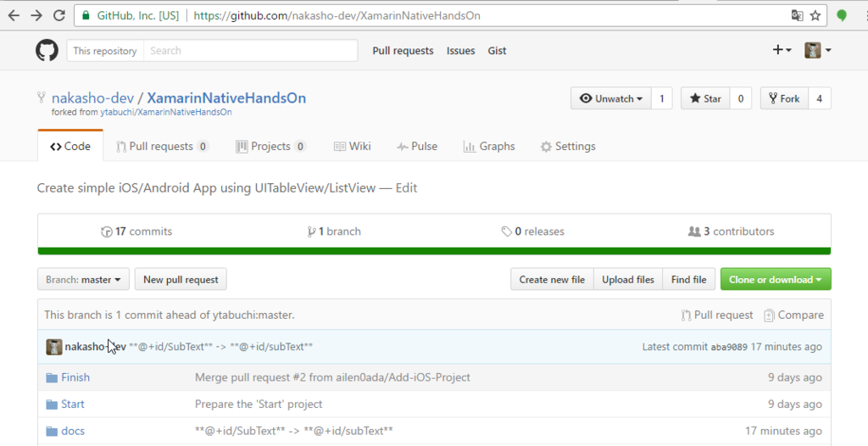Open docs row commit message link
868x446 pixels.
(294, 431)
